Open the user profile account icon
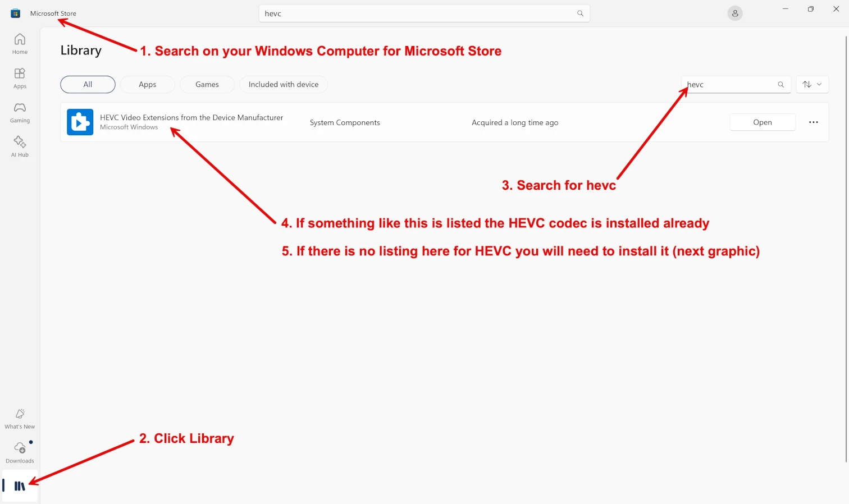 click(735, 13)
